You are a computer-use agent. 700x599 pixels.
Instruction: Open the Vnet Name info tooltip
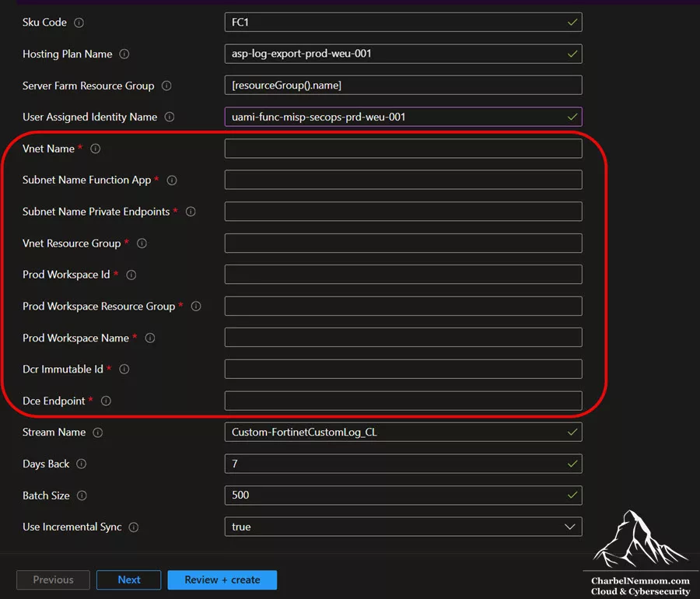pos(95,149)
